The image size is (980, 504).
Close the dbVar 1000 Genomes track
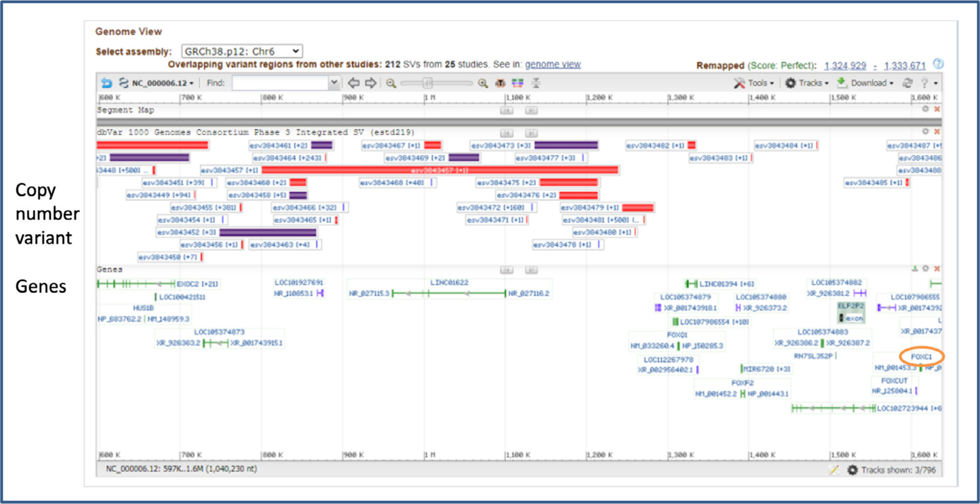point(937,131)
